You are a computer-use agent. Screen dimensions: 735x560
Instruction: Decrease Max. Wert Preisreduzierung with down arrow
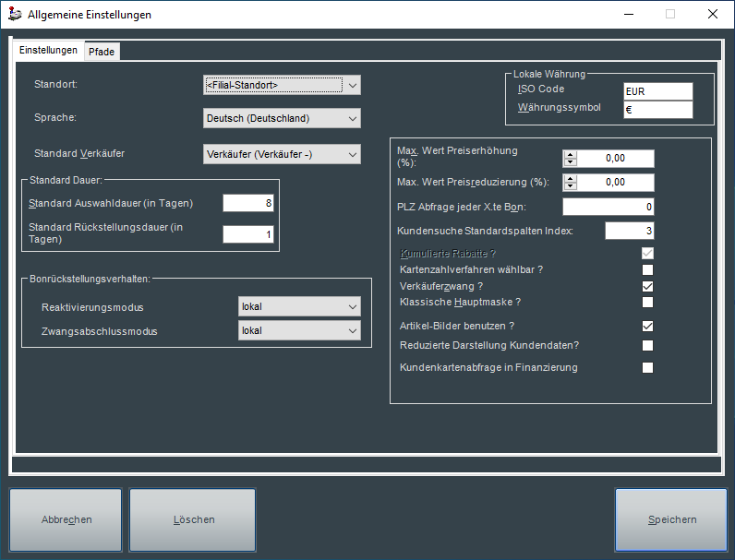[x=570, y=187]
